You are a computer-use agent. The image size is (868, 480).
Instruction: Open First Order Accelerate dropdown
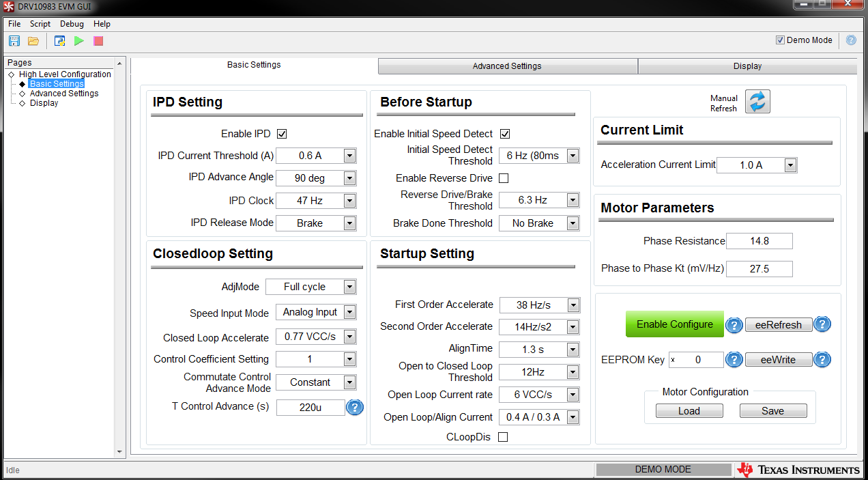tap(539, 305)
